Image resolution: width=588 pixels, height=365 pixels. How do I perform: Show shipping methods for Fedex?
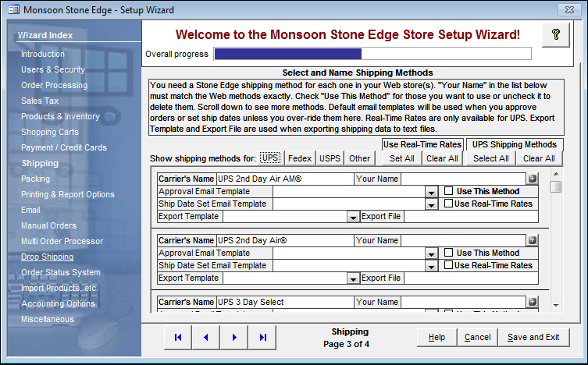pyautogui.click(x=300, y=158)
